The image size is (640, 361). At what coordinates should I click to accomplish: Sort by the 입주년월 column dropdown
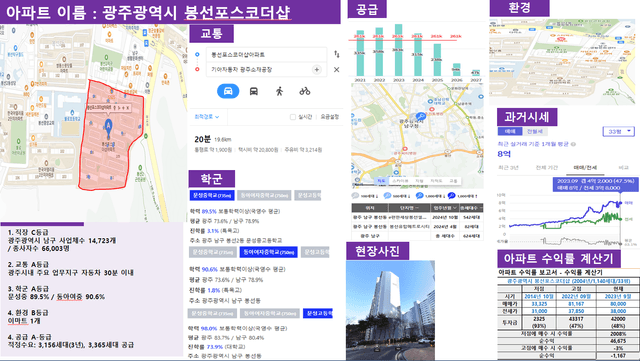[444, 208]
